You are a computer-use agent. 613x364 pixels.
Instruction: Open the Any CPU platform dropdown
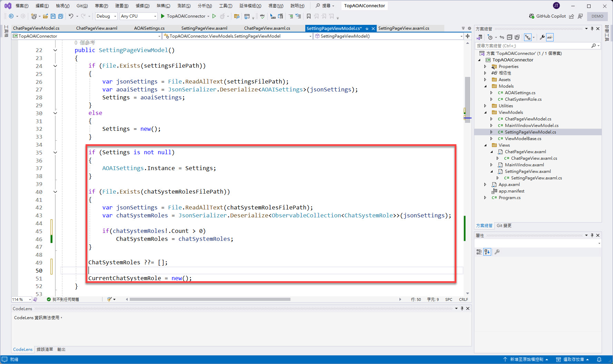138,16
